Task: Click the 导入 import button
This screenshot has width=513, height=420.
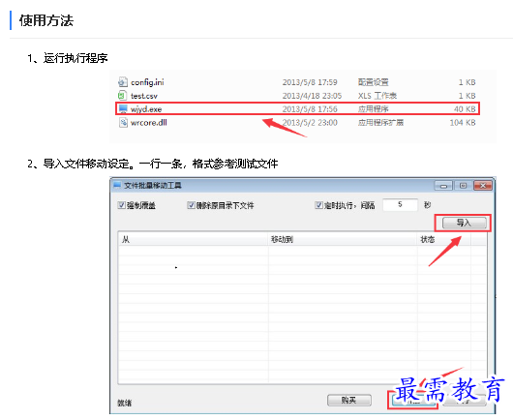Action: (465, 224)
